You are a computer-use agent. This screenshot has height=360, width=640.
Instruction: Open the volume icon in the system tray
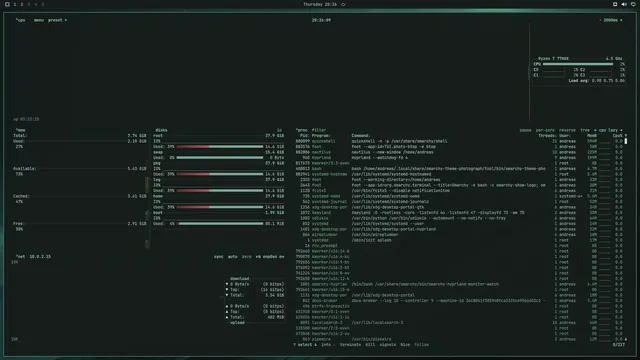[x=624, y=4]
